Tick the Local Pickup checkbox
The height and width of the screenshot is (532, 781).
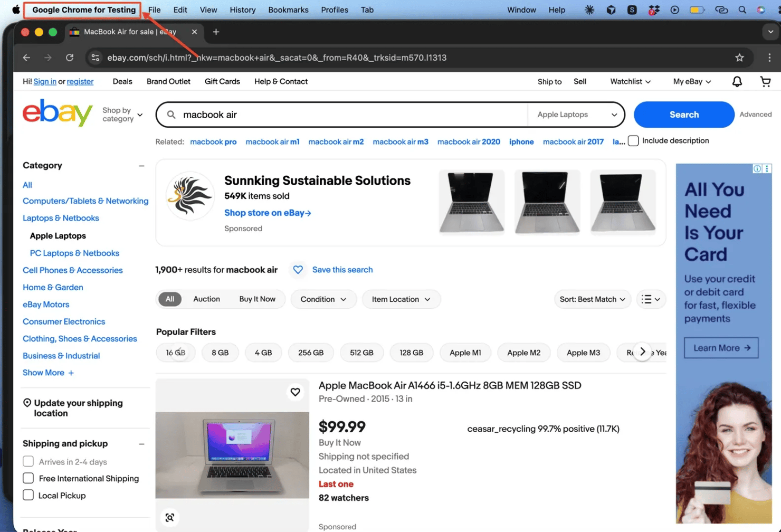point(28,495)
